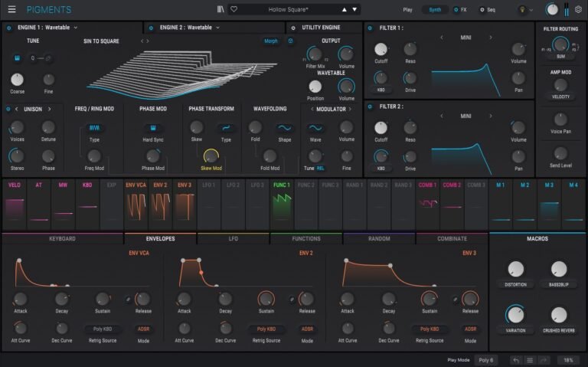Viewport: 588px width, 367px height.
Task: Favorite the preset with heart icon
Action: 234,10
